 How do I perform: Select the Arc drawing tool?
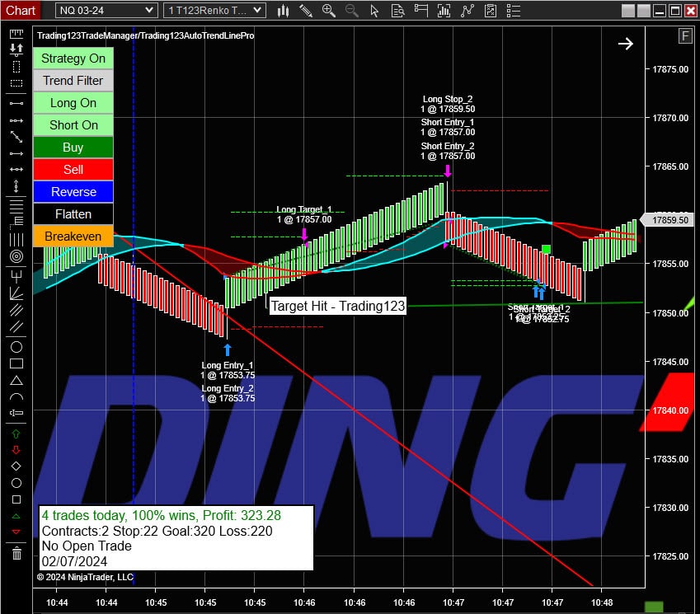16,396
